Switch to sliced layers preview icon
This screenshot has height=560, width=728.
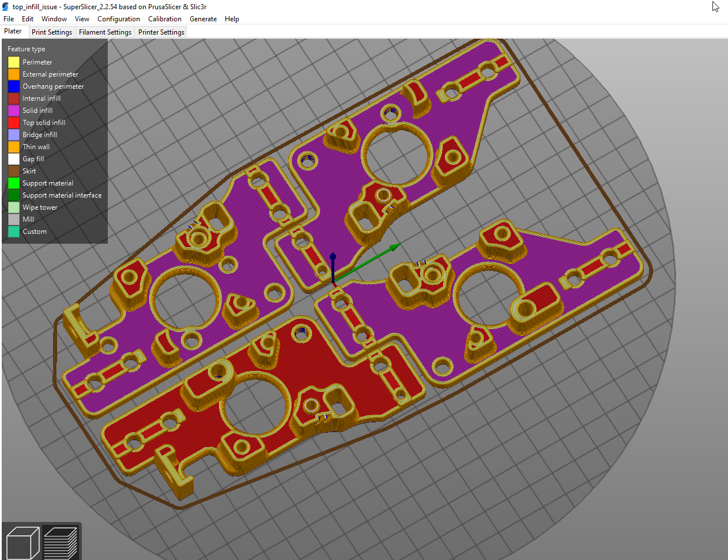tap(61, 542)
